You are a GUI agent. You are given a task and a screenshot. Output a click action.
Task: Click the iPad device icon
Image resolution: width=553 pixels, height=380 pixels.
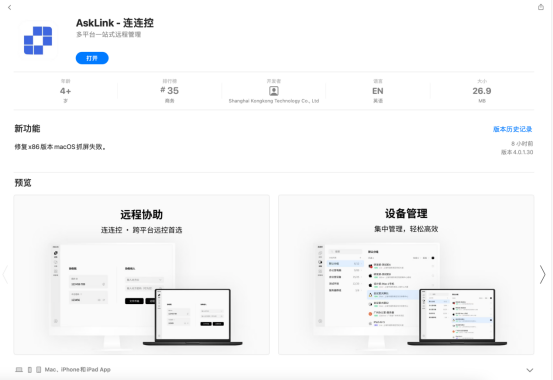click(x=38, y=370)
